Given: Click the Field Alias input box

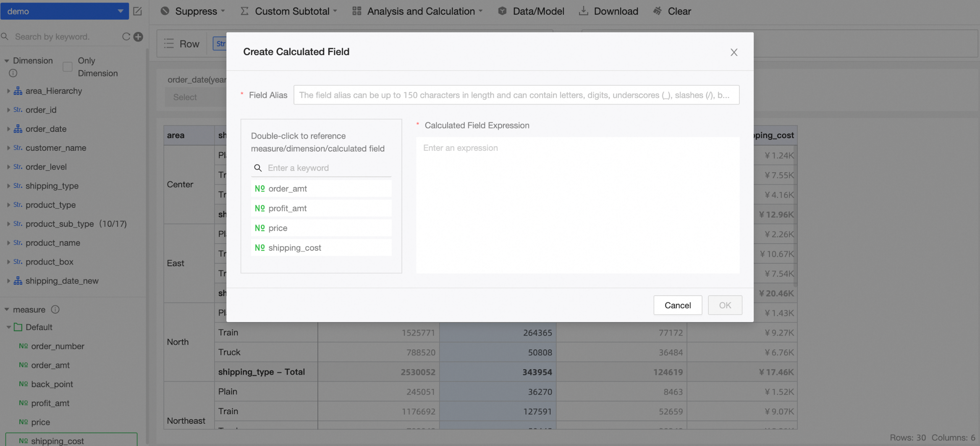Looking at the screenshot, I should [x=516, y=95].
